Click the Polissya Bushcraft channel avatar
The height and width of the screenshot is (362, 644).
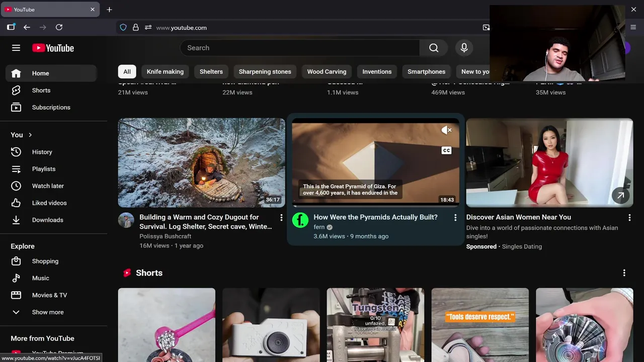(126, 220)
